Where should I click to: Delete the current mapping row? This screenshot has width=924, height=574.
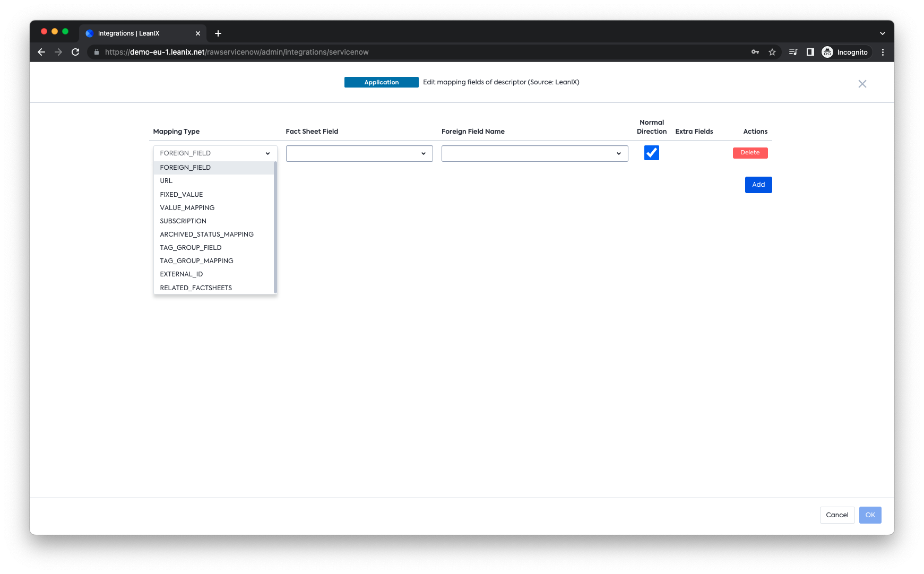pos(750,152)
